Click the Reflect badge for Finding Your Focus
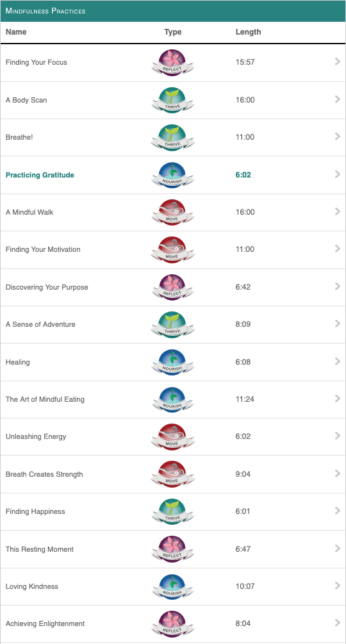Viewport: 346px width, 644px height. [173, 62]
